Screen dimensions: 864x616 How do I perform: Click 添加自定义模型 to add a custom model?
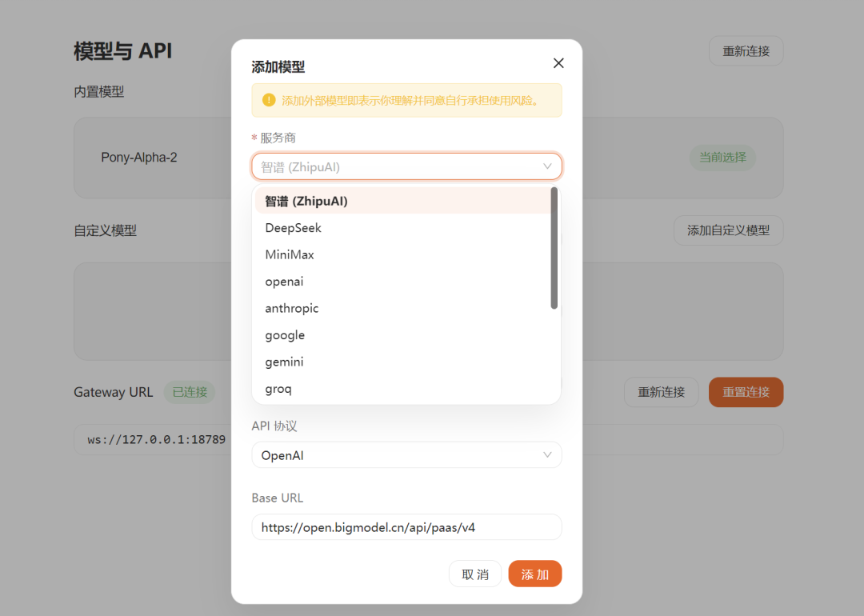[728, 230]
